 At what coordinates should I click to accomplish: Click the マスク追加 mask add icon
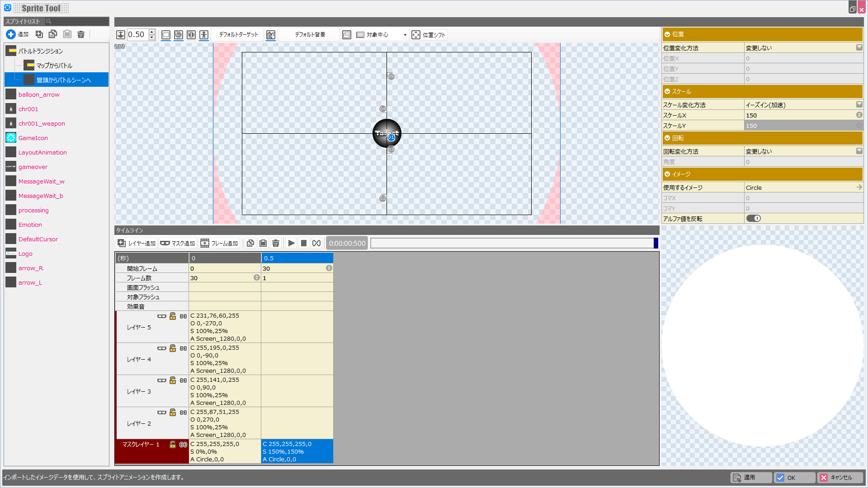coord(165,243)
